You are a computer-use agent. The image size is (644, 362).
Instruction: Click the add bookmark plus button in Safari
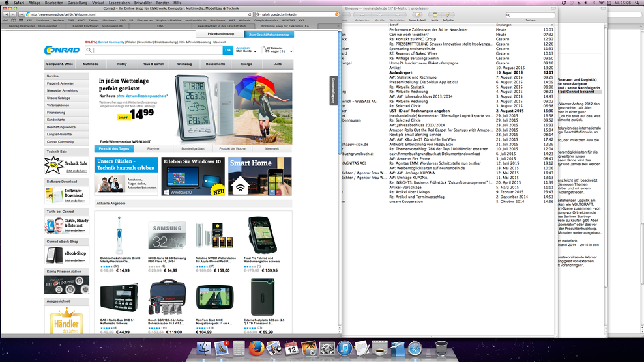(x=22, y=14)
